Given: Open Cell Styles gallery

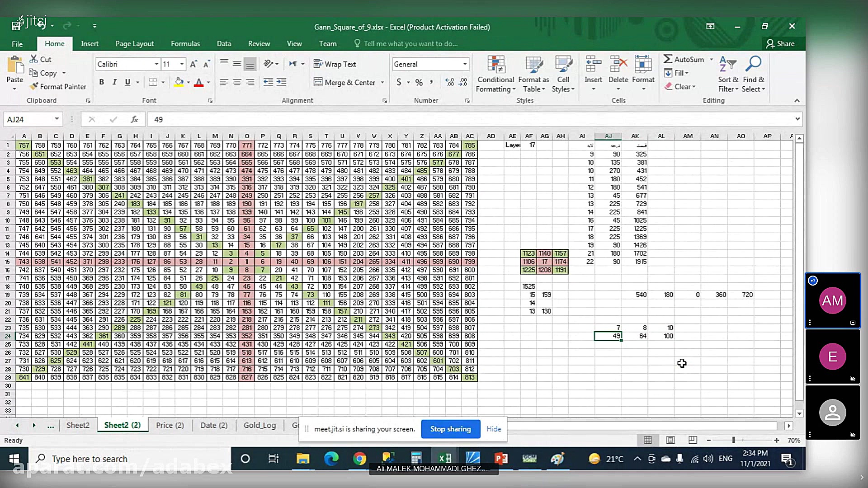Looking at the screenshot, I should [563, 74].
